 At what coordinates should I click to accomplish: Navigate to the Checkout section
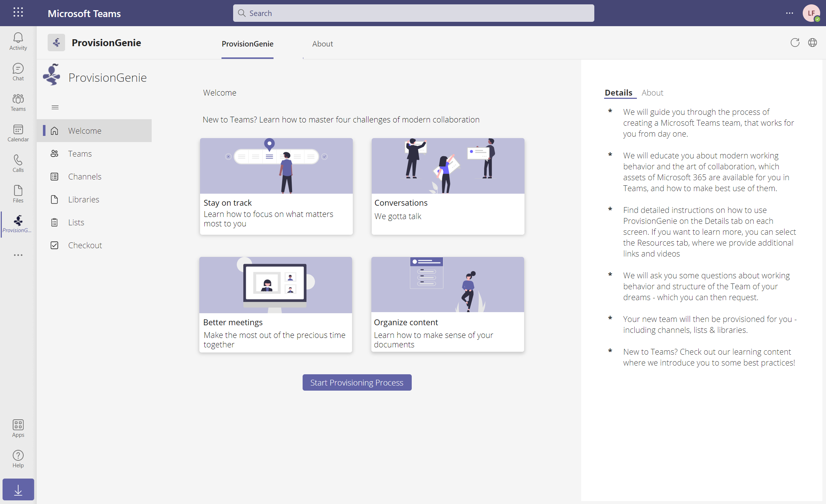[84, 245]
